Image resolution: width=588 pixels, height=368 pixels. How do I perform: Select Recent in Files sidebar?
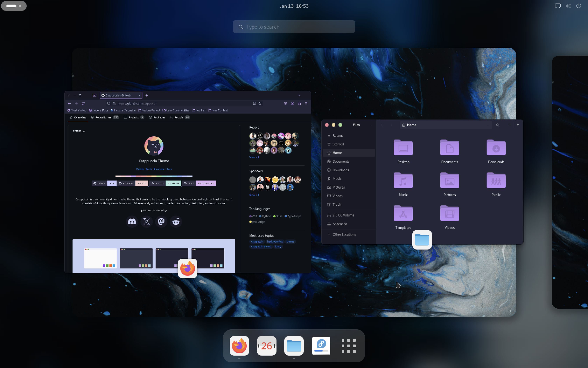coord(349,136)
